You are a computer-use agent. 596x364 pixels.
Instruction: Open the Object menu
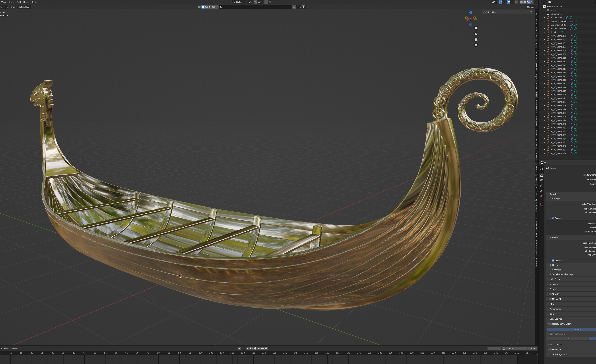(26, 2)
